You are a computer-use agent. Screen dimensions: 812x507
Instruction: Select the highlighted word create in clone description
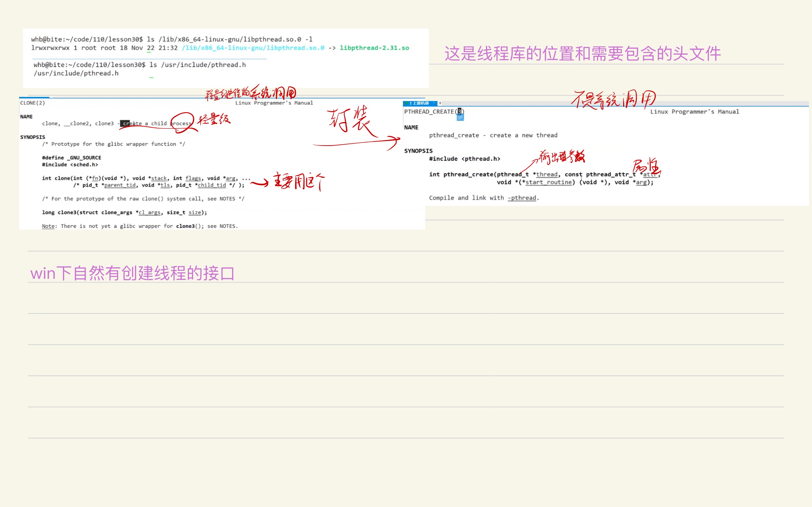click(x=128, y=123)
